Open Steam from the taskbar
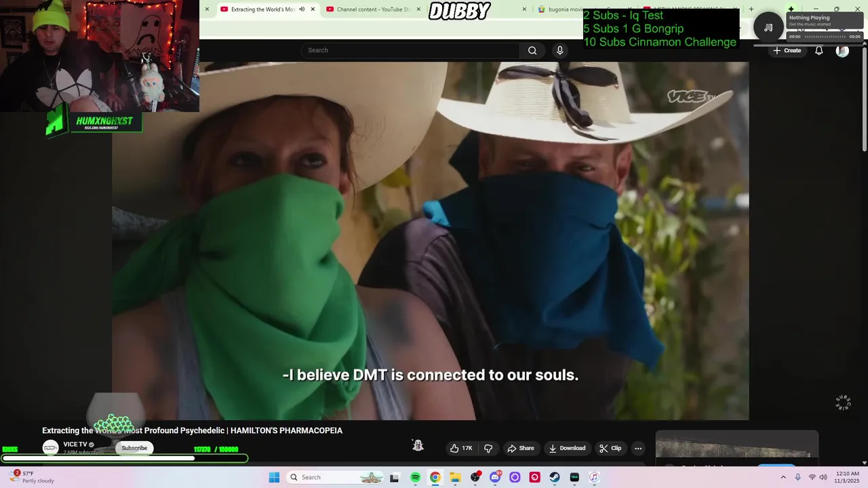The image size is (868, 488). point(555,477)
